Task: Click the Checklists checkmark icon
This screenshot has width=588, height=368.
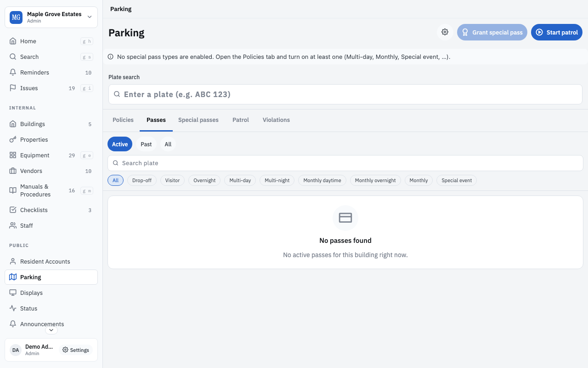Action: pyautogui.click(x=13, y=210)
